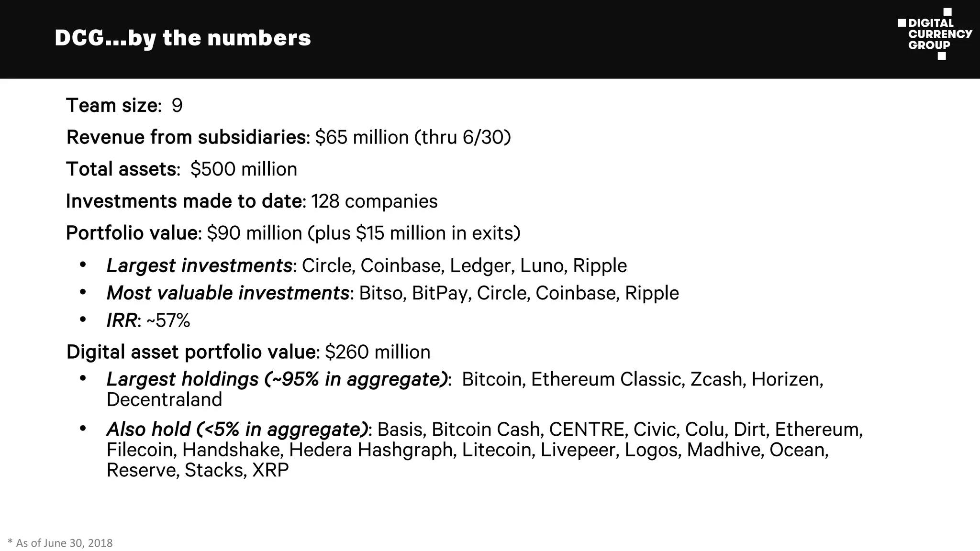Click the bullet before 'Largest investments'
Image resolution: width=980 pixels, height=551 pixels.
click(x=83, y=265)
